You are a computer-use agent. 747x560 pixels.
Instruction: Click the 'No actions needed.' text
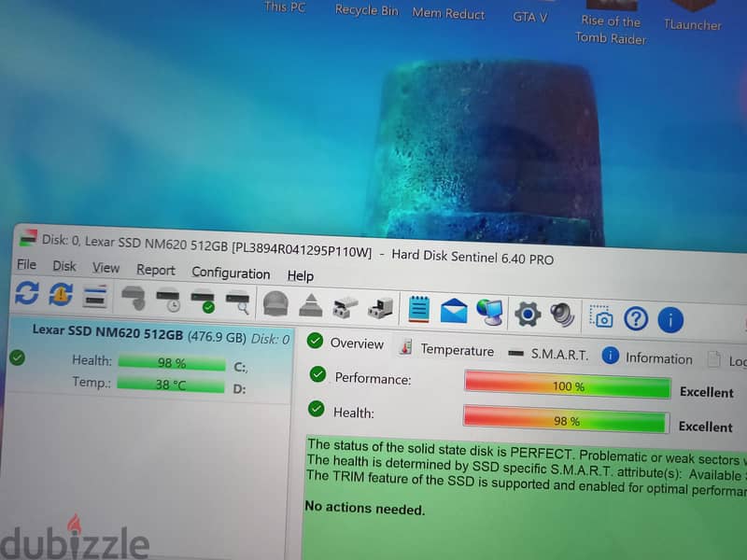pyautogui.click(x=364, y=508)
